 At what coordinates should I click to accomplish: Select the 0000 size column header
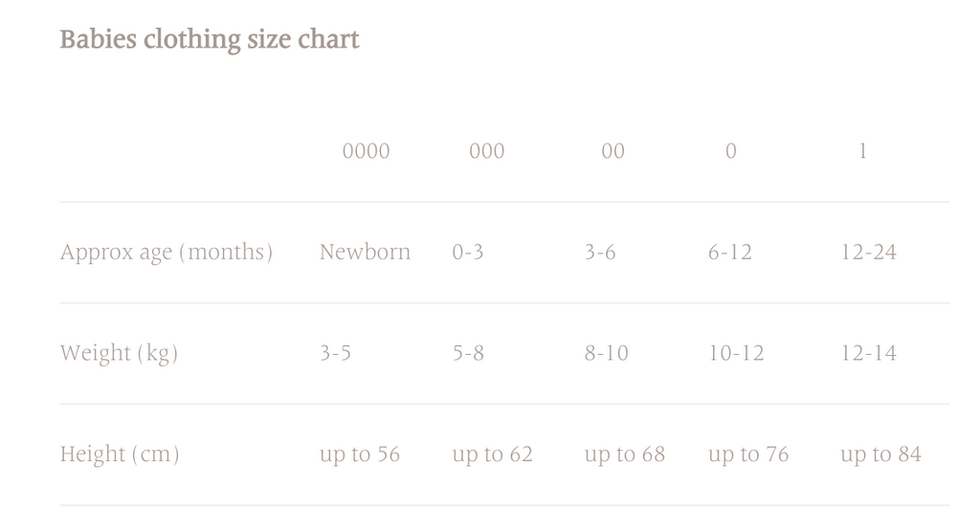click(367, 151)
